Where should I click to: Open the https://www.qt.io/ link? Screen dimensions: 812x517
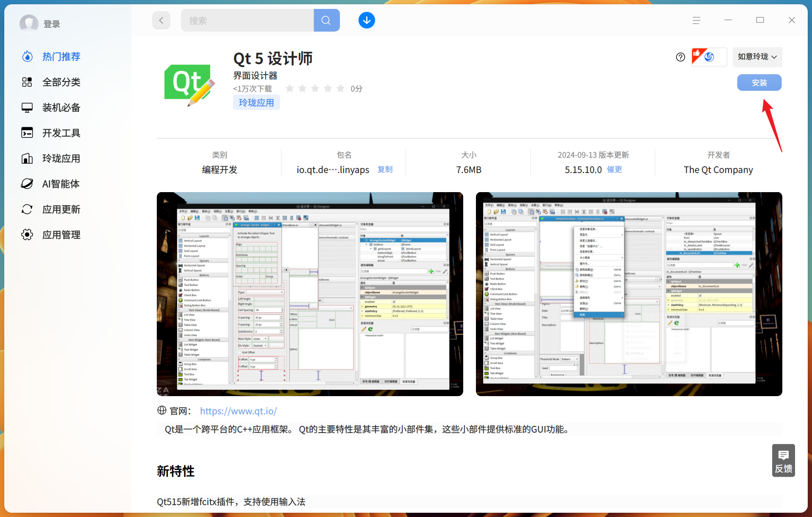click(x=239, y=411)
